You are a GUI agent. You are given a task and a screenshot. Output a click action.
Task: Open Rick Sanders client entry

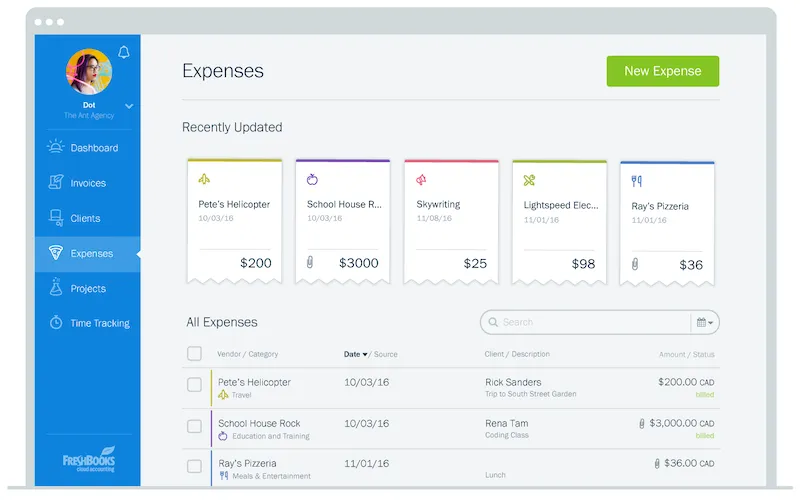pyautogui.click(x=513, y=382)
